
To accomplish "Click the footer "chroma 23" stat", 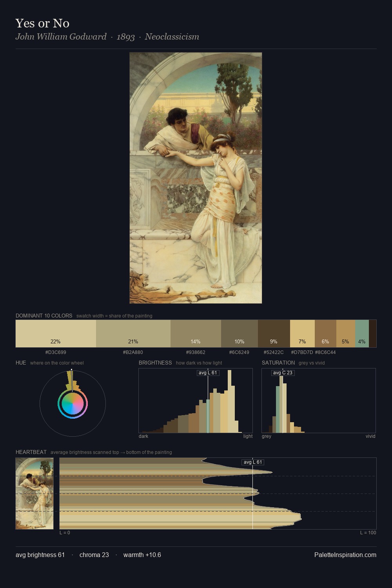I will coord(94,555).
